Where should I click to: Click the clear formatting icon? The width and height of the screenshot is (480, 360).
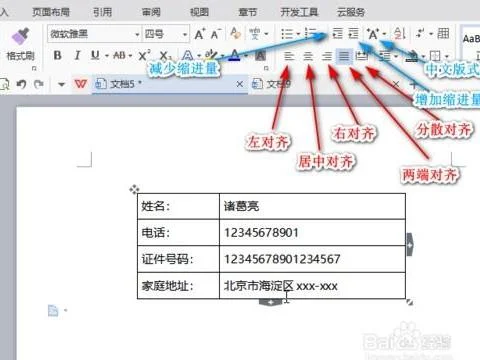[x=236, y=33]
